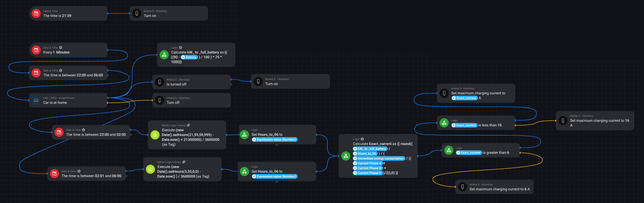
Task: Click the info icon beside the 'Calculate Exact_current' Logic label
Action: pyautogui.click(x=362, y=139)
